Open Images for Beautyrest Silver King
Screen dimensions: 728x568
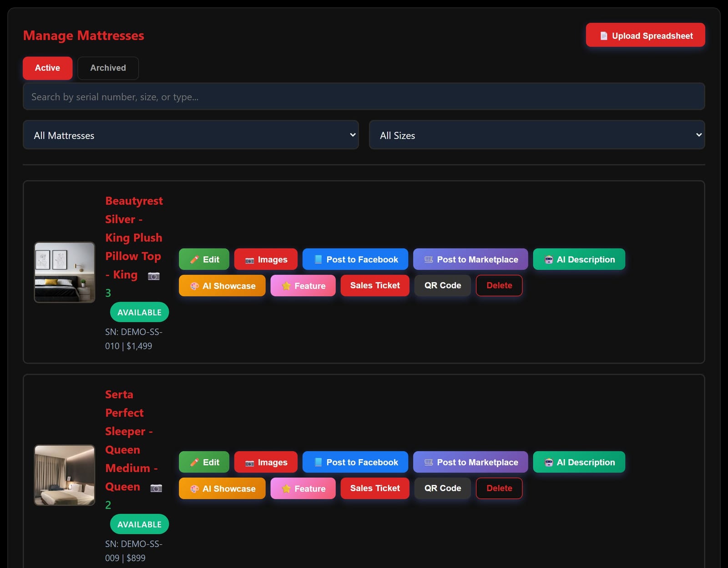point(266,259)
